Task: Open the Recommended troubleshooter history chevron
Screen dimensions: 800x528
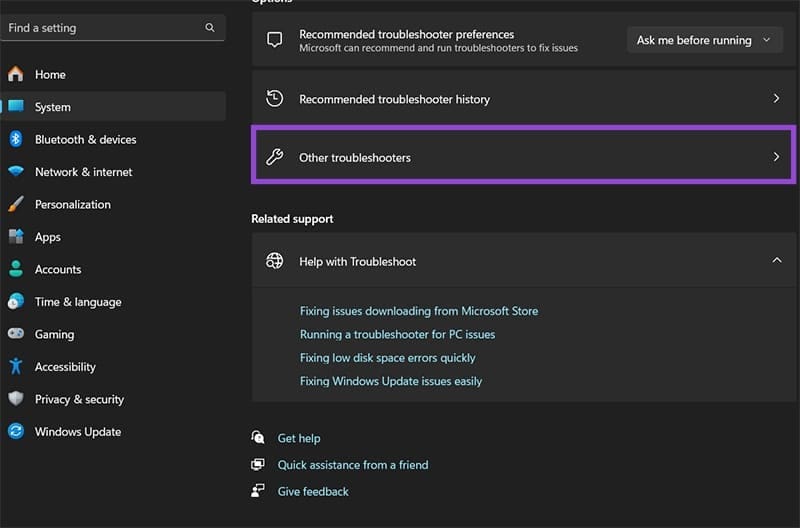Action: click(x=776, y=99)
